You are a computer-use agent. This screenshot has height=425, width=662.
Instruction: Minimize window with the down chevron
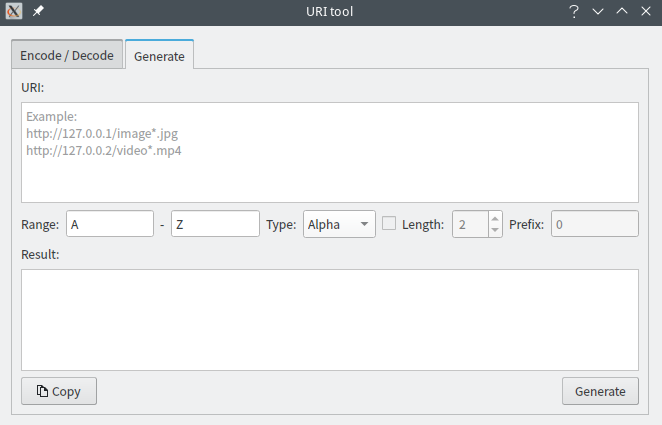click(598, 11)
